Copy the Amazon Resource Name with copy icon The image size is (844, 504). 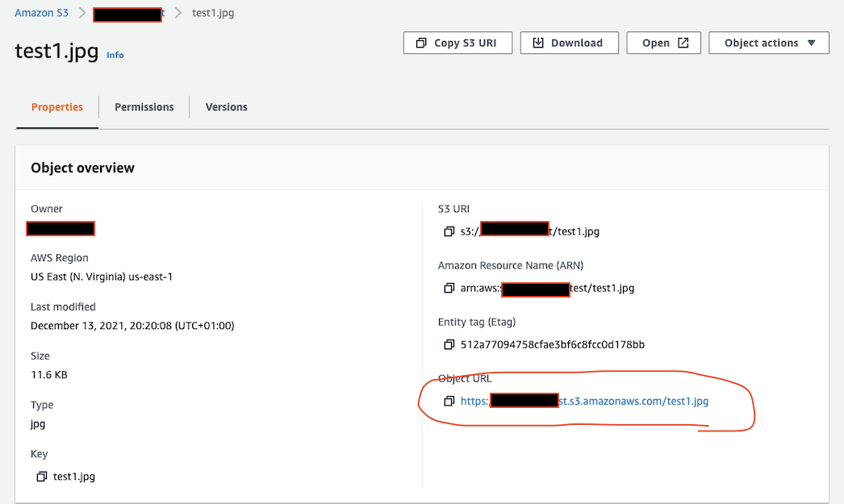click(449, 289)
